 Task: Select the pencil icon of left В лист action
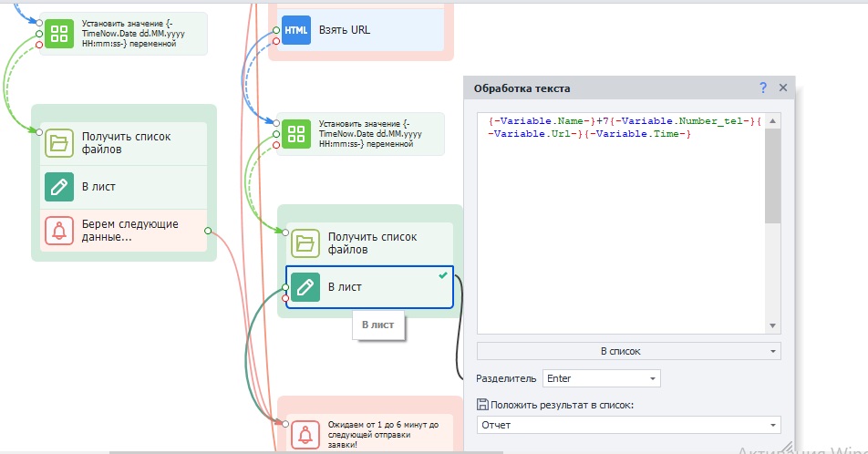click(x=59, y=186)
